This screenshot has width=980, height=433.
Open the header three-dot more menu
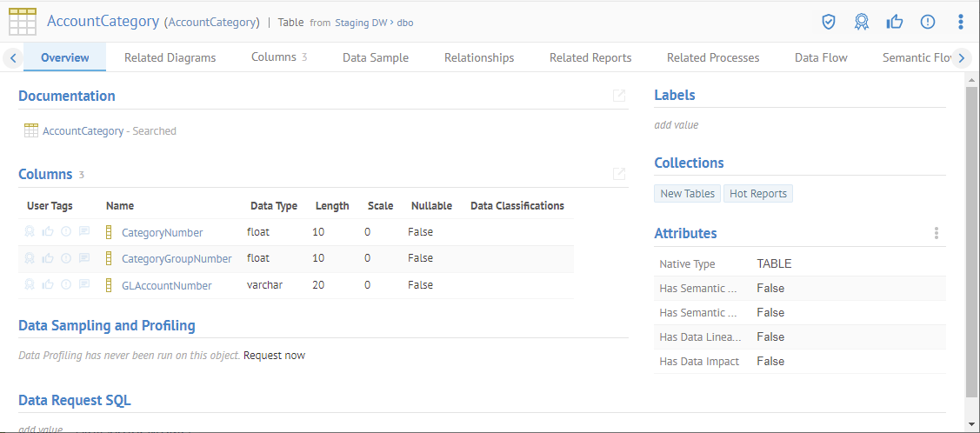pos(960,22)
